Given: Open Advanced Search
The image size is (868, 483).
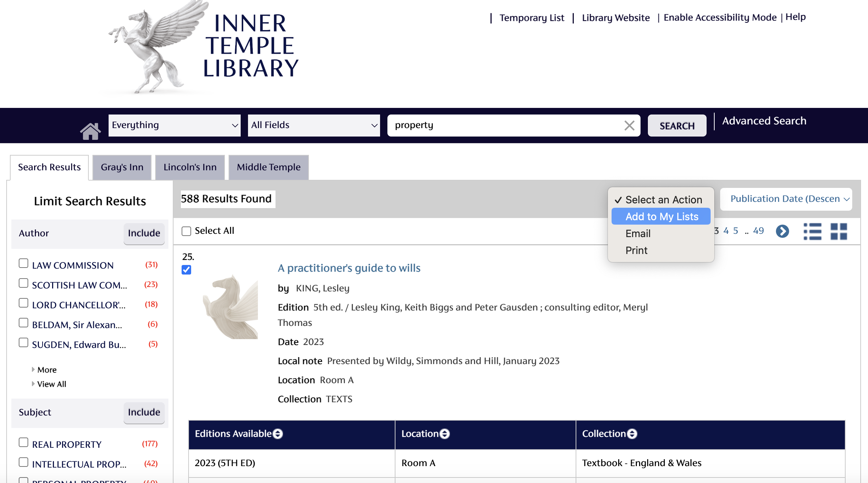Looking at the screenshot, I should tap(764, 121).
